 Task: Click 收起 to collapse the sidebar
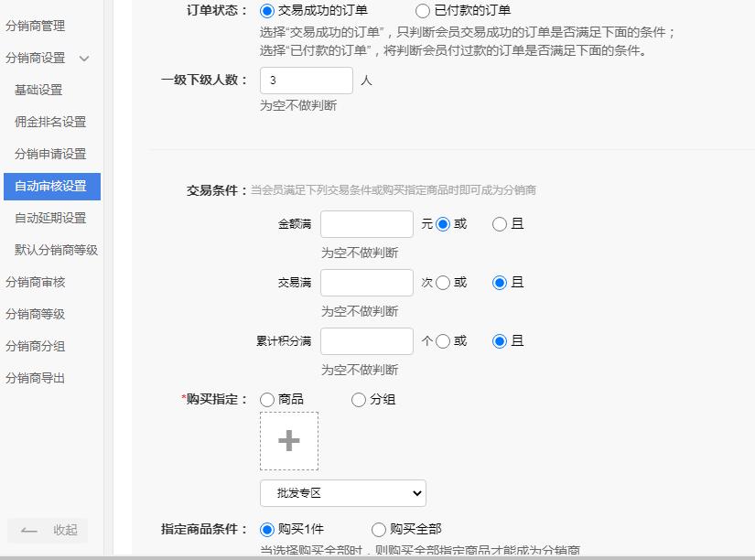(68, 531)
